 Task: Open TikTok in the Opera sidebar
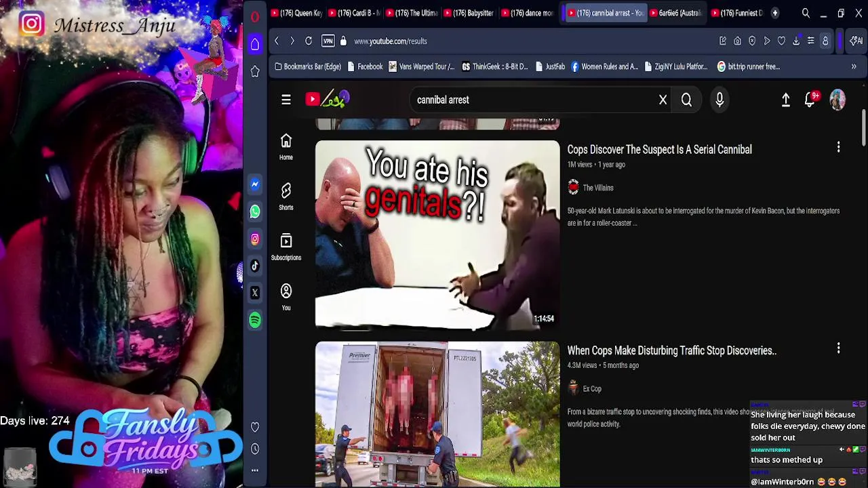(x=255, y=266)
